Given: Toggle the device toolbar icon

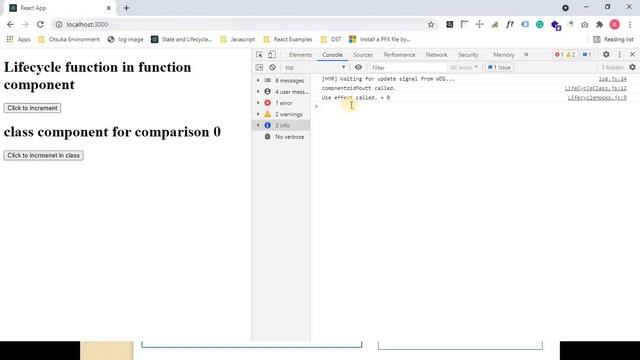Looking at the screenshot, I should (271, 55).
